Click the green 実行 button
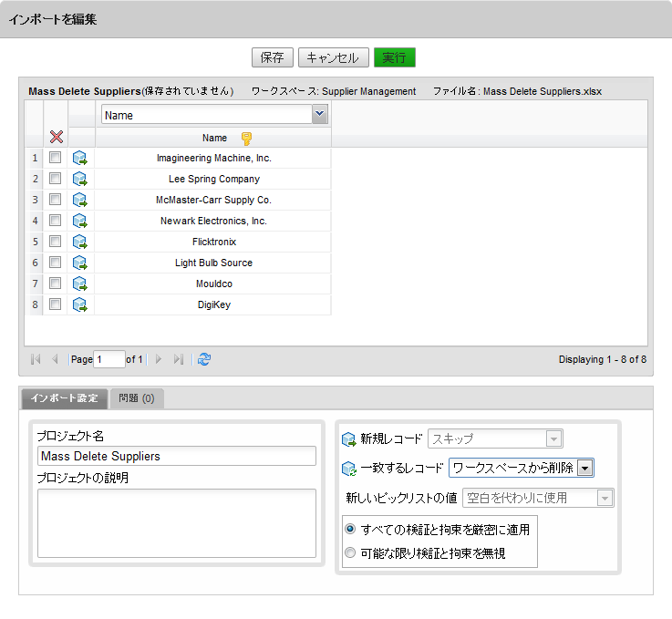This screenshot has width=672, height=619. tap(394, 57)
